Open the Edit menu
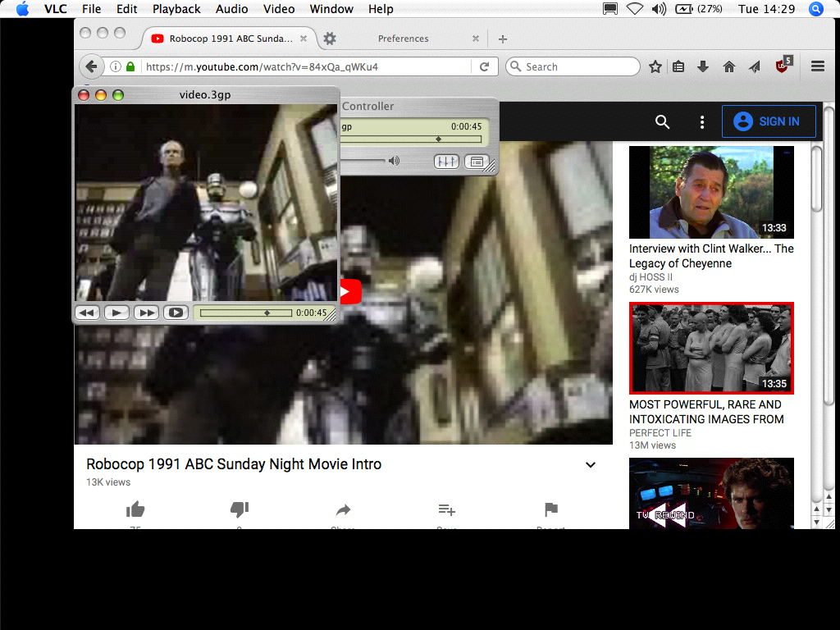Screen dimensions: 840x630 click(127, 9)
